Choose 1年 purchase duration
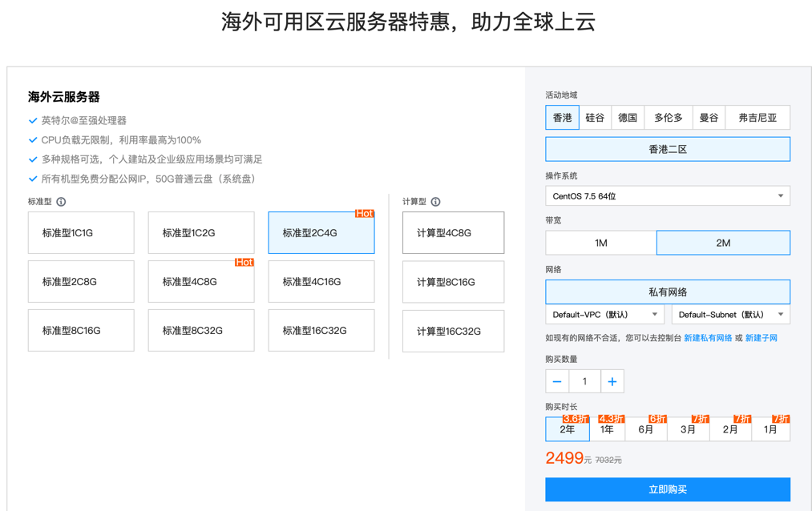The height and width of the screenshot is (511, 812). tap(608, 430)
